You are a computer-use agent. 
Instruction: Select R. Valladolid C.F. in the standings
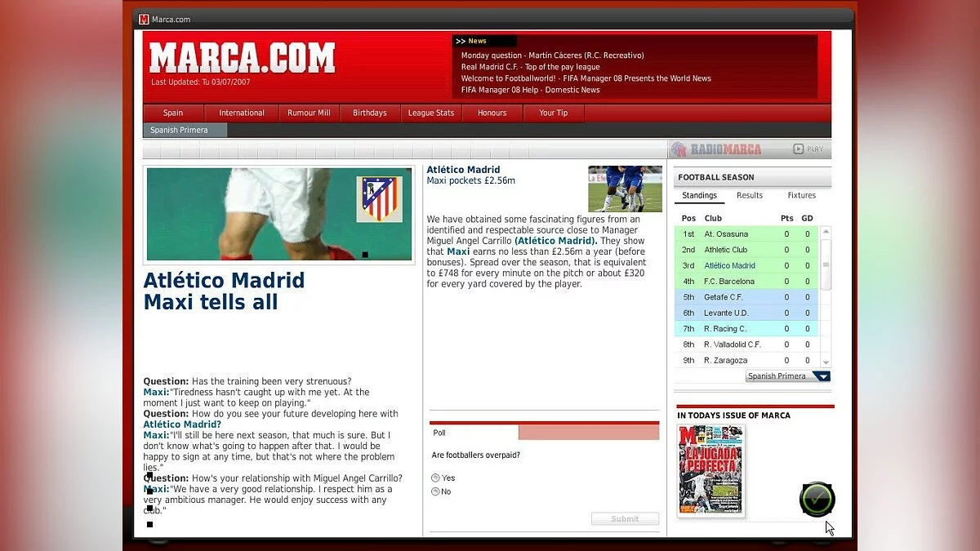point(746,344)
